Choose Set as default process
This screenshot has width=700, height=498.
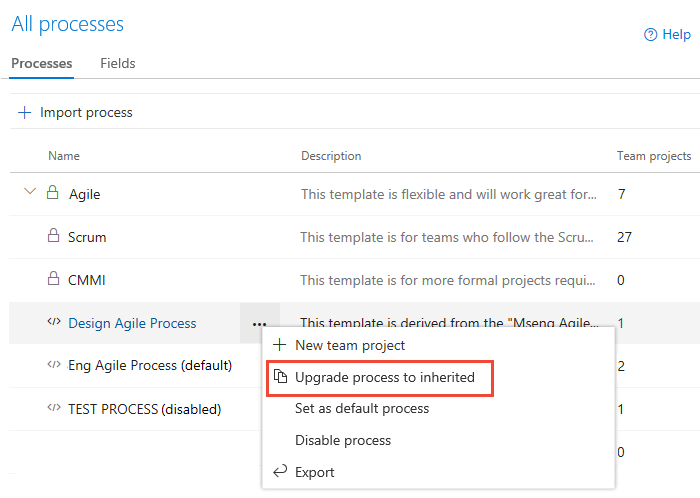pyautogui.click(x=362, y=408)
